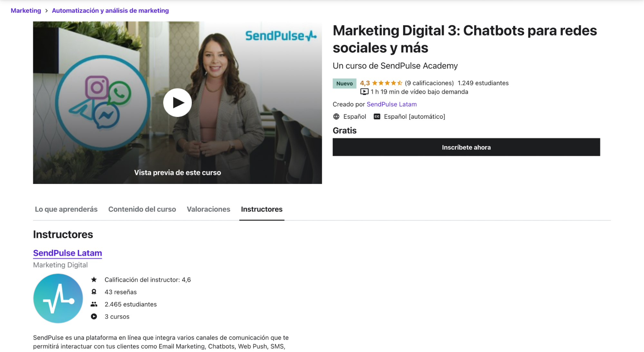
Task: Click '43 reseñas' text
Action: click(120, 292)
